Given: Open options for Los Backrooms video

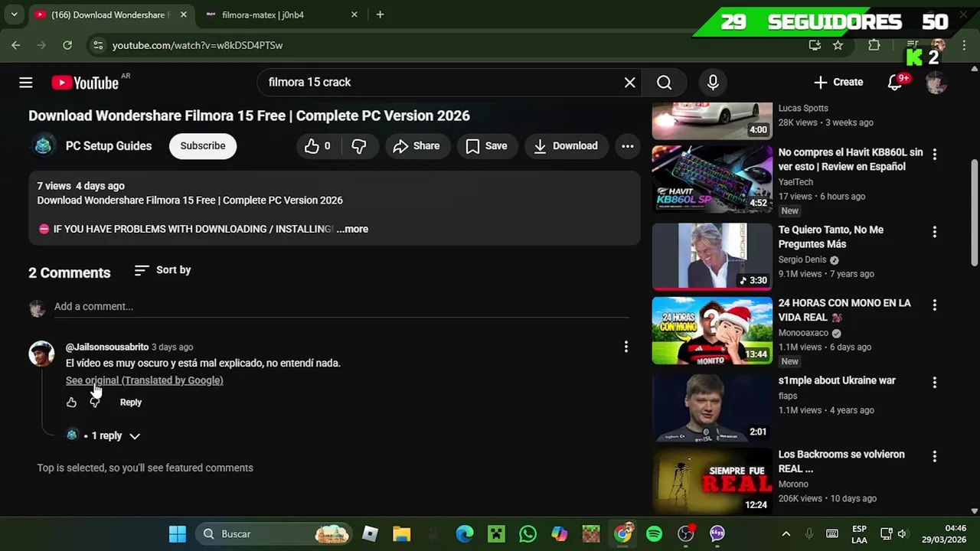Looking at the screenshot, I should coord(934,456).
